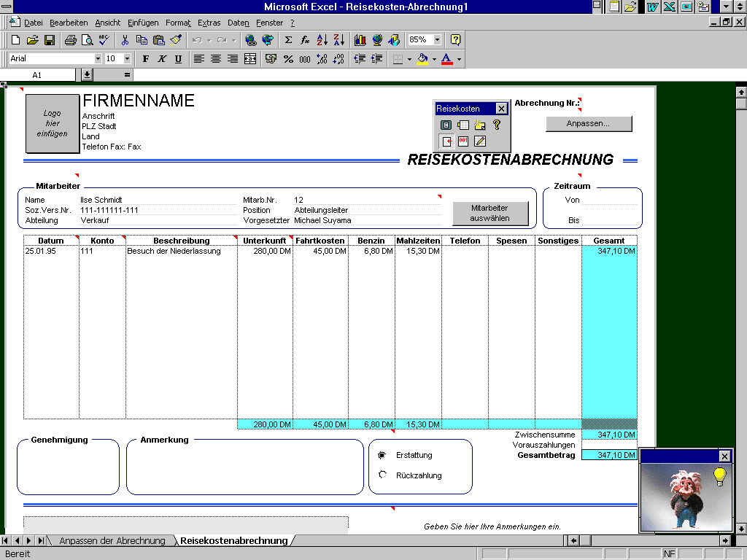Click the Print icon in the toolbar
The width and height of the screenshot is (747, 560).
(70, 40)
